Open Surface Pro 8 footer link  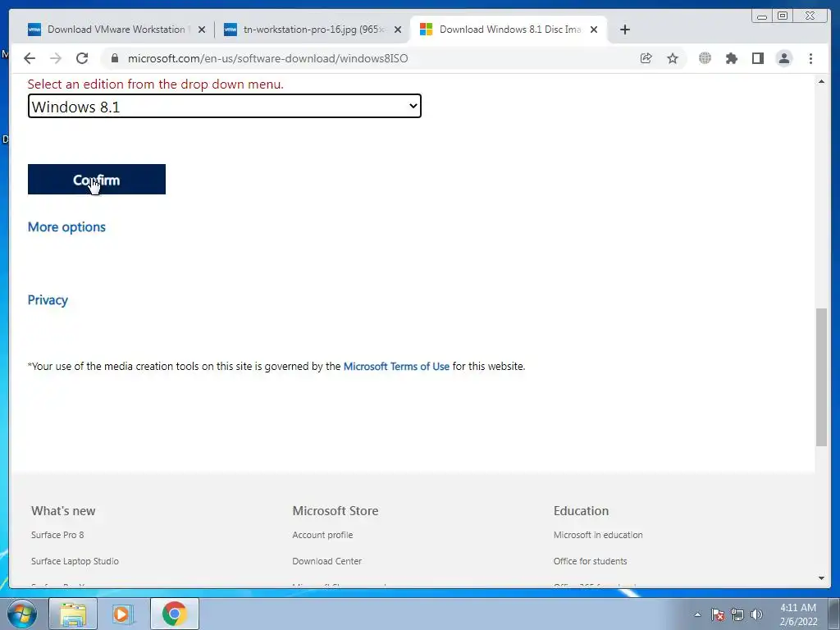point(57,535)
